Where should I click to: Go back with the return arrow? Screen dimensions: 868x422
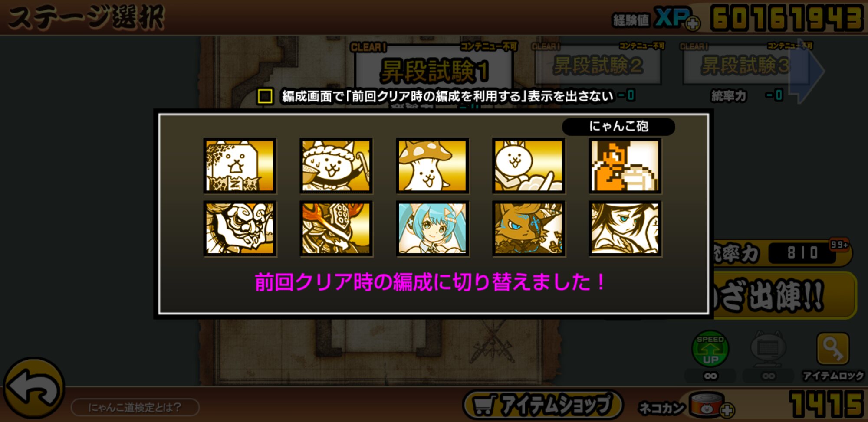(34, 388)
